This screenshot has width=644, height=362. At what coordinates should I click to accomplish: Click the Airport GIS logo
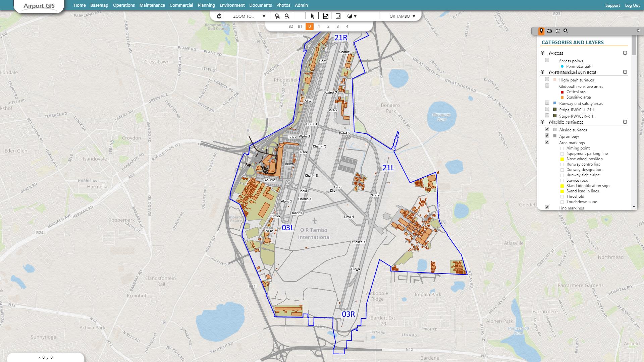[x=39, y=6]
